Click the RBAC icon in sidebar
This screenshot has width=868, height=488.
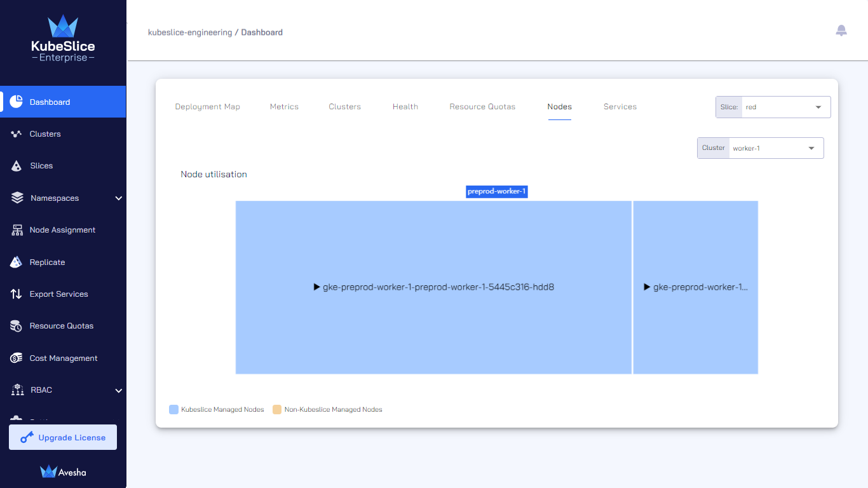tap(17, 390)
